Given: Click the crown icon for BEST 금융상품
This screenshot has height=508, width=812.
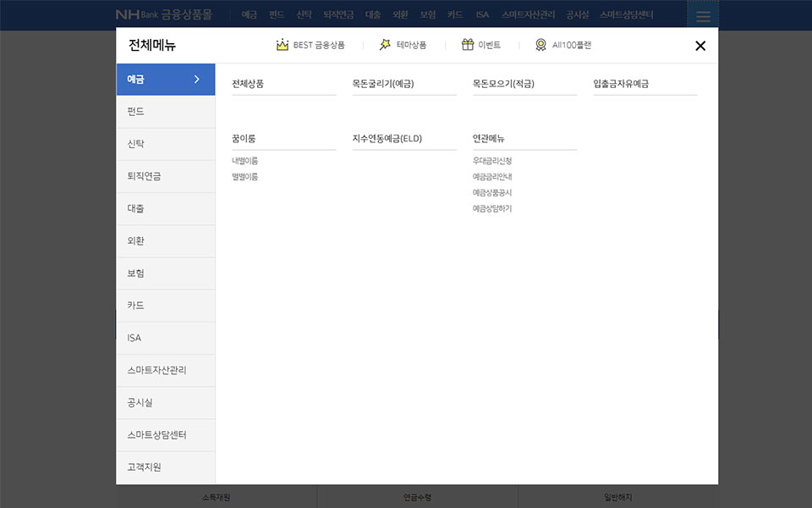Looking at the screenshot, I should click(x=283, y=45).
